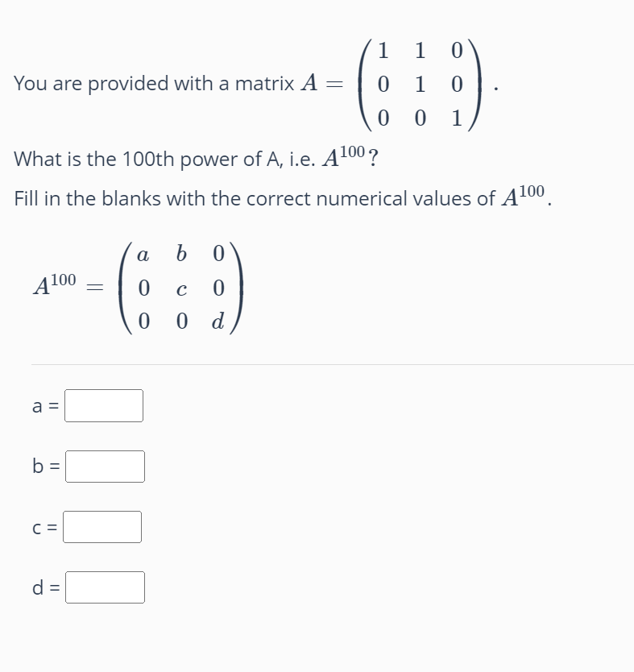
Task: Click the input field for a
Action: click(x=103, y=405)
